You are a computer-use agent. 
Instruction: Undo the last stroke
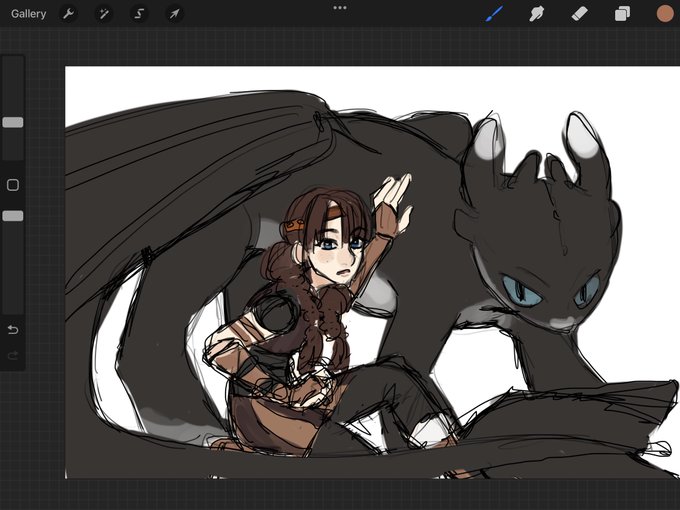click(x=13, y=330)
